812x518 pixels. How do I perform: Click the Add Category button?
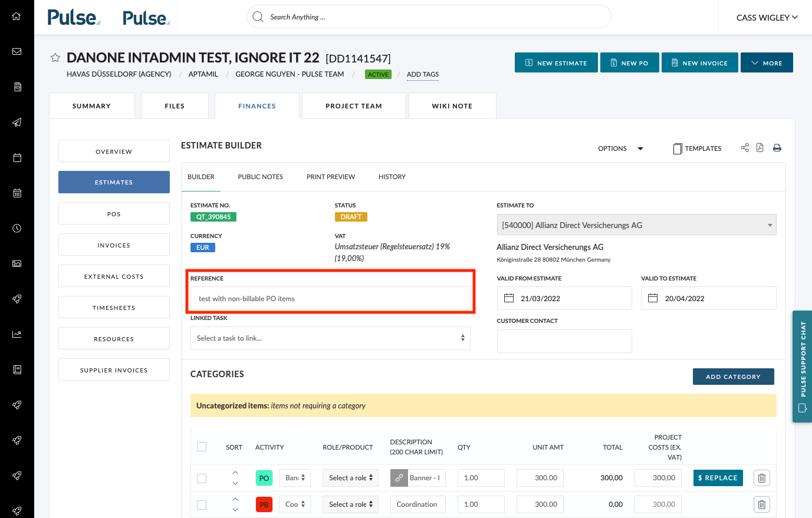733,377
